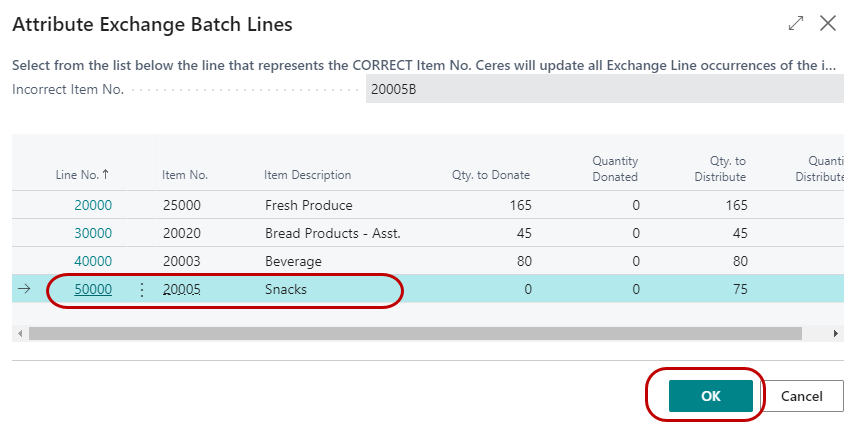Viewport: 862px width, 428px height.
Task: Sort by the Line No. column header
Action: click(x=82, y=175)
